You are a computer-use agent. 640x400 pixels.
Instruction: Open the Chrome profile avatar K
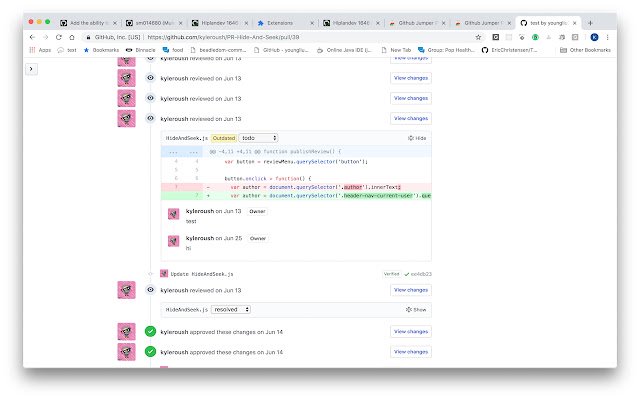[x=594, y=37]
